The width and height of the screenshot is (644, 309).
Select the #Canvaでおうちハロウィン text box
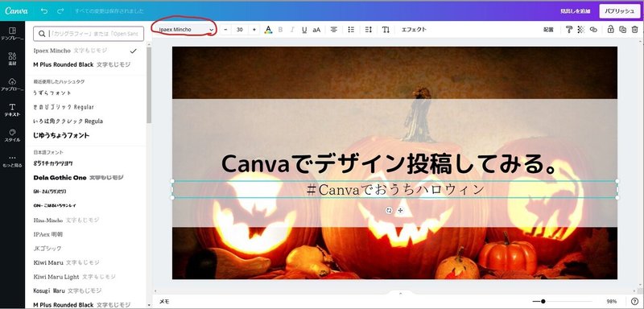tap(394, 189)
